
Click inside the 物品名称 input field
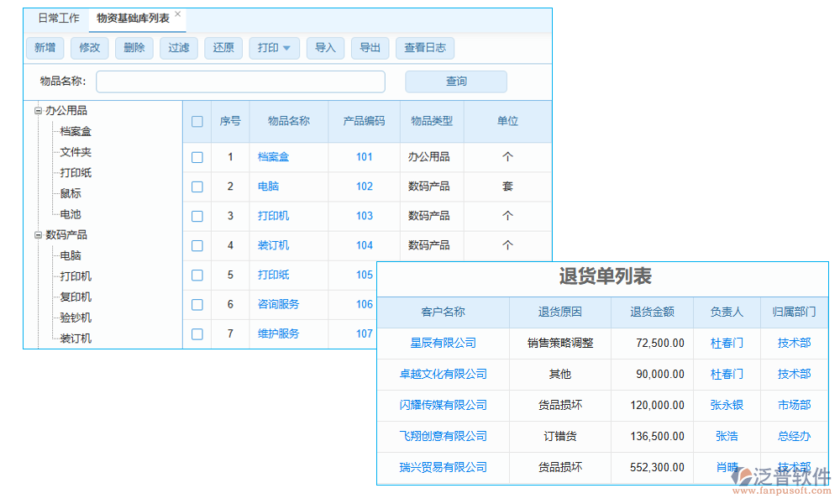239,81
